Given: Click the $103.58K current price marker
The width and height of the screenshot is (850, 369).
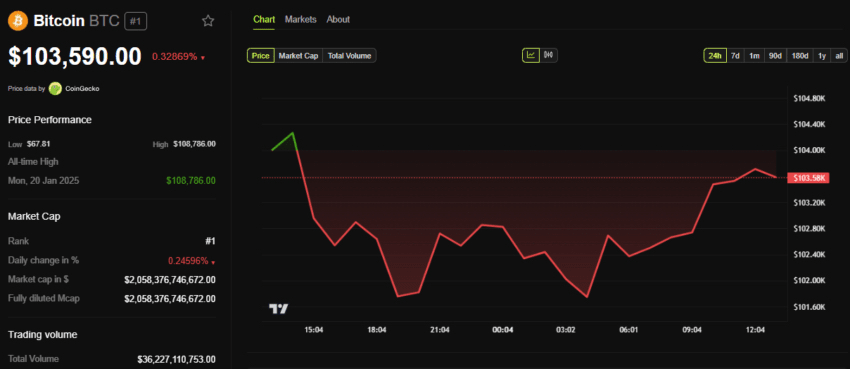Looking at the screenshot, I should click(808, 178).
